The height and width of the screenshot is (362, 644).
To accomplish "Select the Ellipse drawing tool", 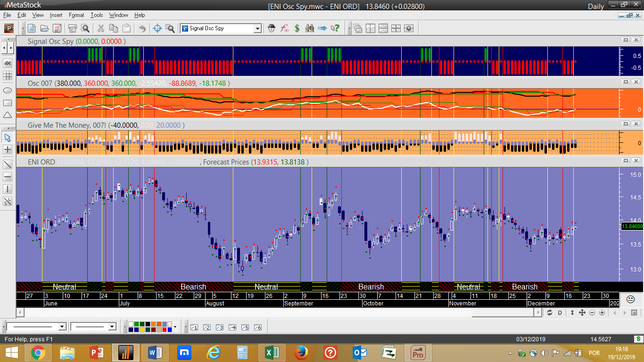I will click(x=8, y=90).
